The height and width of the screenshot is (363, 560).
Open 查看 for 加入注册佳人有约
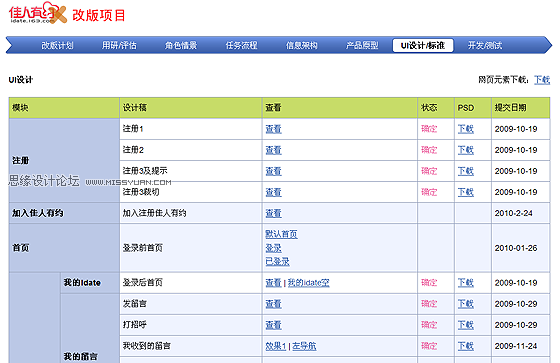click(x=273, y=213)
